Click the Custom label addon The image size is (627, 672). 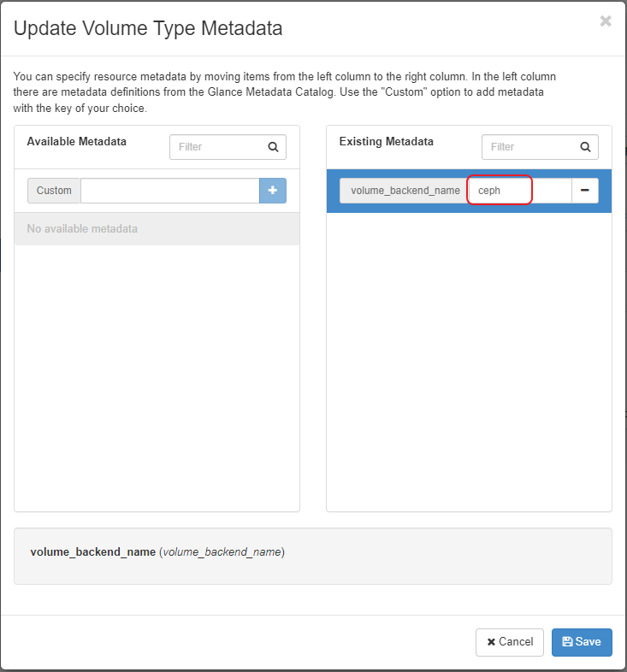tap(54, 191)
